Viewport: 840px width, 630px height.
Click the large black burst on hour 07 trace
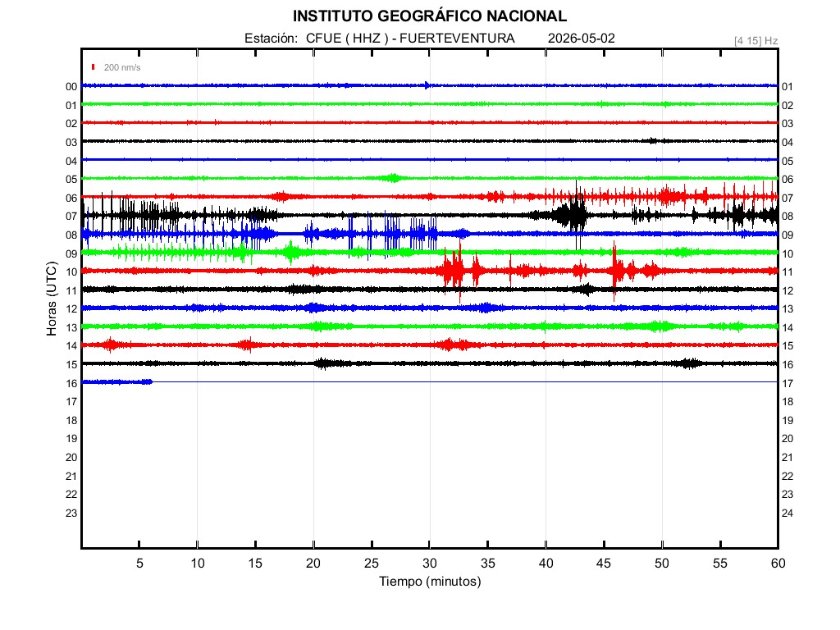[x=572, y=215]
